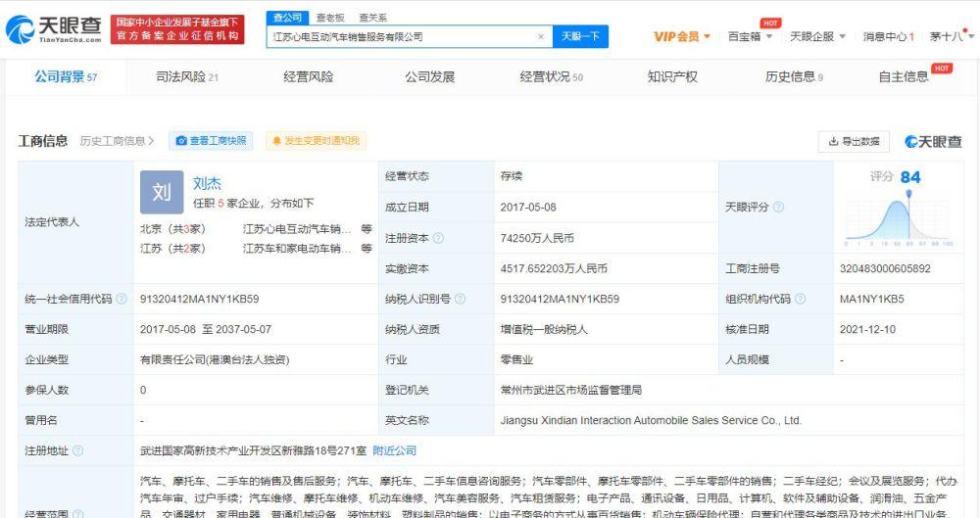Viewport: 980px width, 518px height.
Task: Click the 发生变更时通知我 button
Action: [x=316, y=141]
